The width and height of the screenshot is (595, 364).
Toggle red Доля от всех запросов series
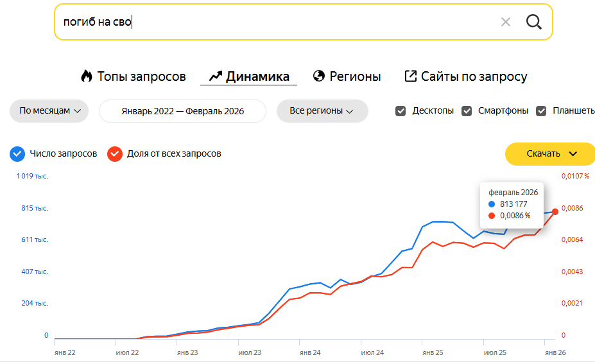click(115, 154)
